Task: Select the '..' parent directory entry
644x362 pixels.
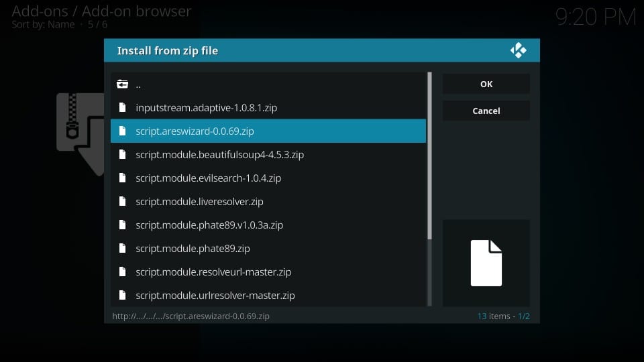Action: [268, 84]
